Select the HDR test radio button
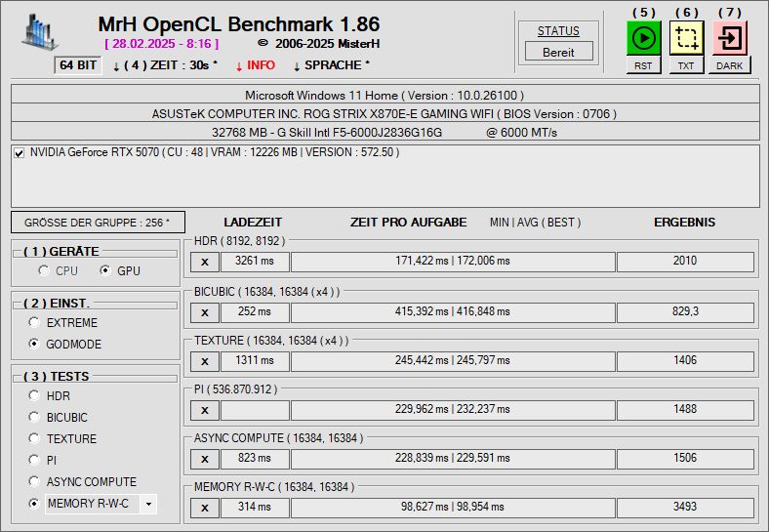This screenshot has width=769, height=532. point(34,395)
